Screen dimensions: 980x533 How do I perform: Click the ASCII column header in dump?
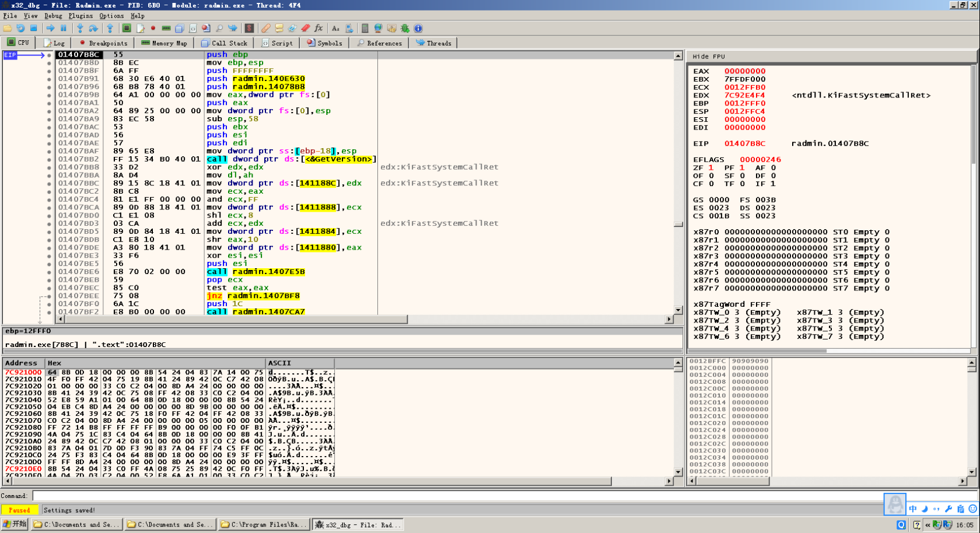pyautogui.click(x=300, y=363)
